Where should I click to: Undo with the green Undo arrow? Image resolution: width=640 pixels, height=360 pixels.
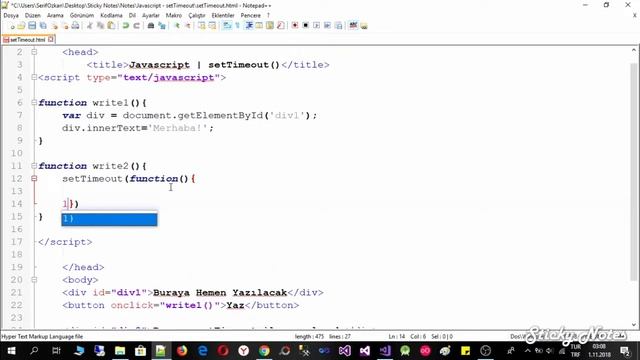coord(126,26)
